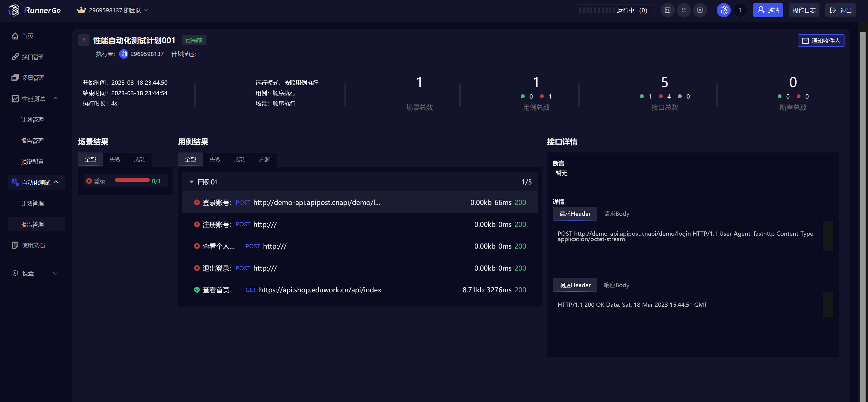Click back arrow beside plan title
The image size is (868, 402).
point(83,40)
